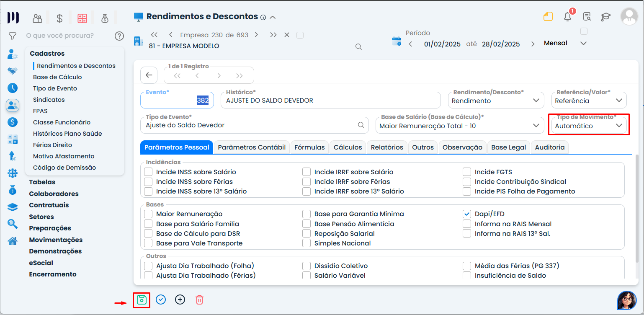Open the Tipo de Movimento dropdown
This screenshot has height=315, width=644.
(x=588, y=126)
